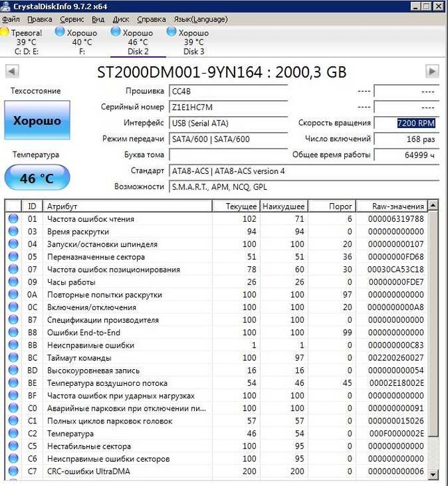This screenshot has width=448, height=486.
Task: Click status icon of row 03 Время раскрутки
Action: click(13, 232)
